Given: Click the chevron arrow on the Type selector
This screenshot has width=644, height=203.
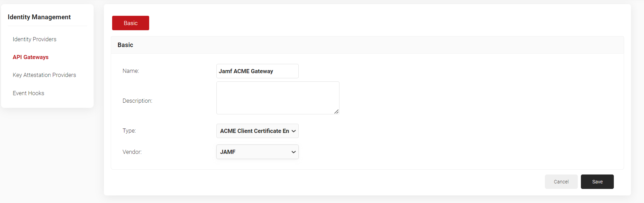Looking at the screenshot, I should click(x=294, y=131).
